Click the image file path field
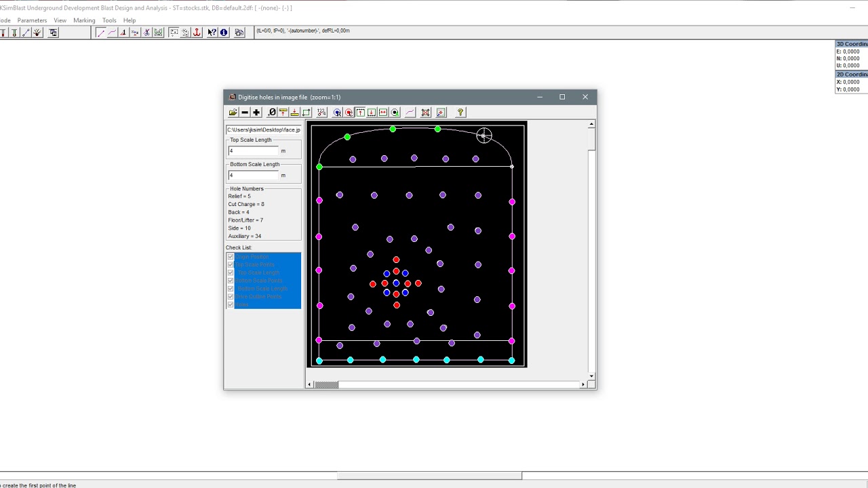Image resolution: width=868 pixels, height=488 pixels. click(x=264, y=129)
